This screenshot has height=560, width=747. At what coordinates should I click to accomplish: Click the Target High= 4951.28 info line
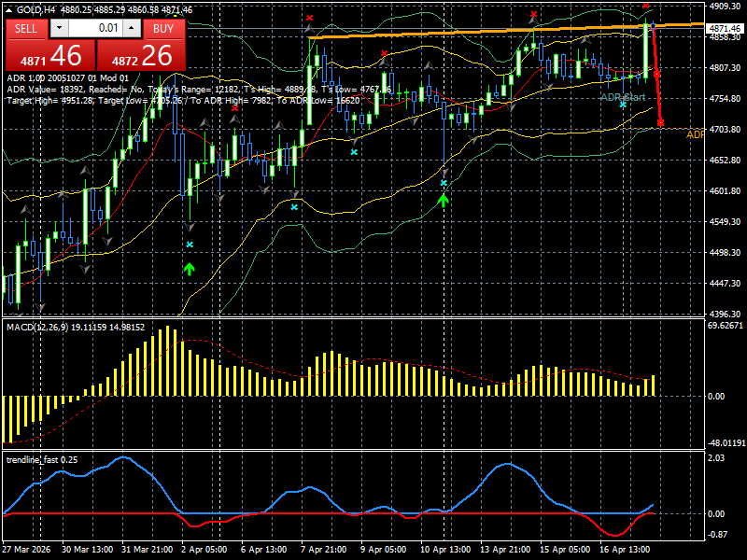(183, 101)
